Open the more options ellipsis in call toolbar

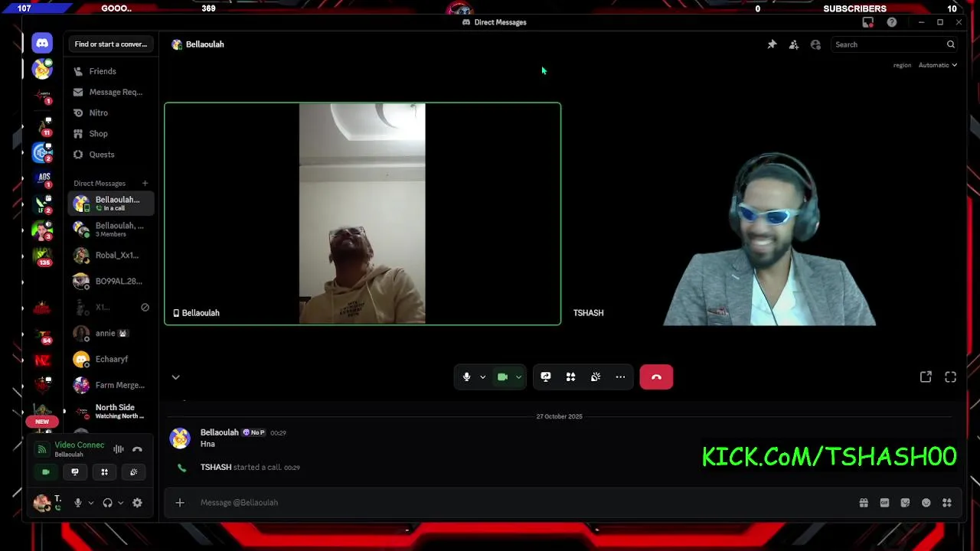click(620, 377)
